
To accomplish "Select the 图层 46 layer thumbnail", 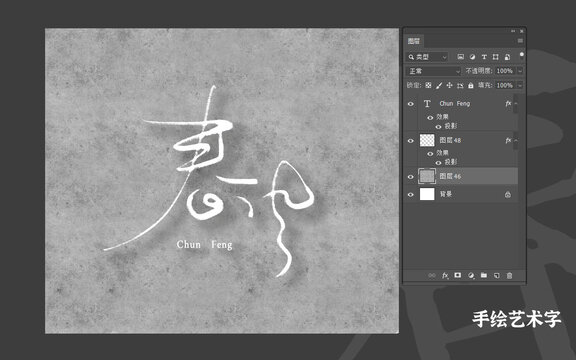I will [x=427, y=176].
